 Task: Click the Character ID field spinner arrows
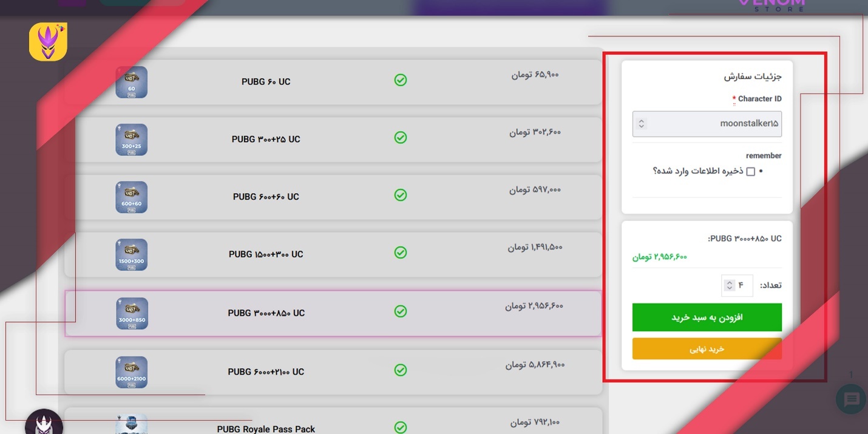click(642, 124)
